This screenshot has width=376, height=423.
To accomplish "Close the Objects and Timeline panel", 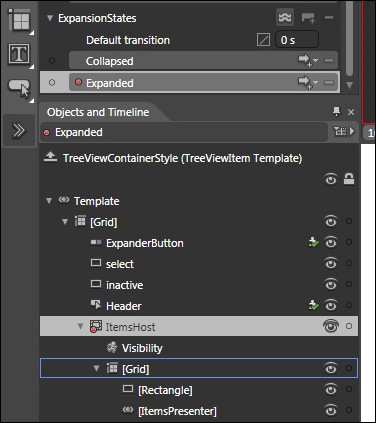I will (x=351, y=112).
